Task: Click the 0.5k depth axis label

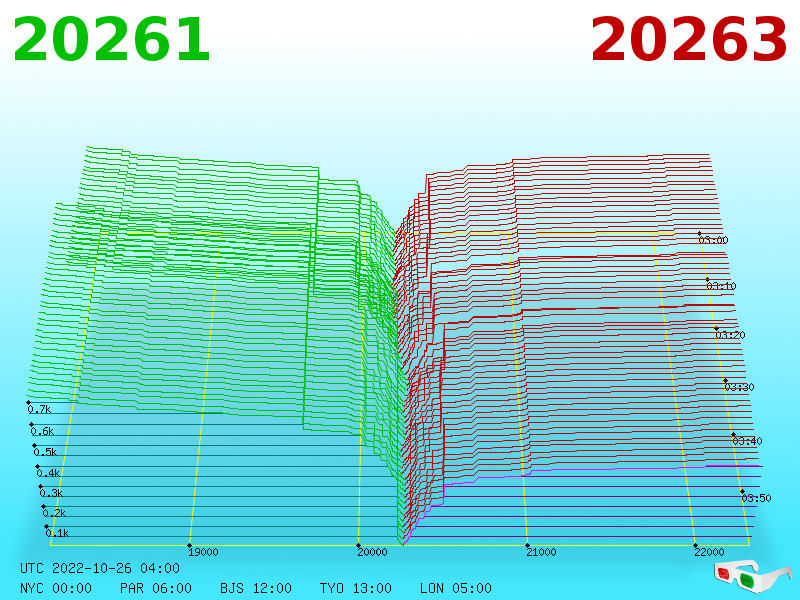Action: coord(45,452)
